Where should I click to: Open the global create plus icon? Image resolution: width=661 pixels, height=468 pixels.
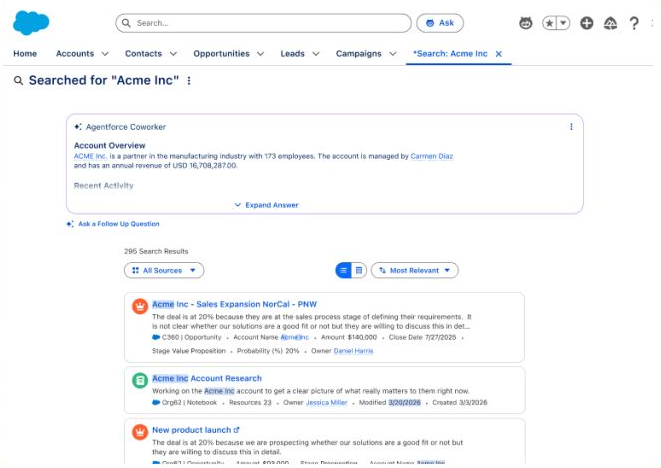click(586, 23)
